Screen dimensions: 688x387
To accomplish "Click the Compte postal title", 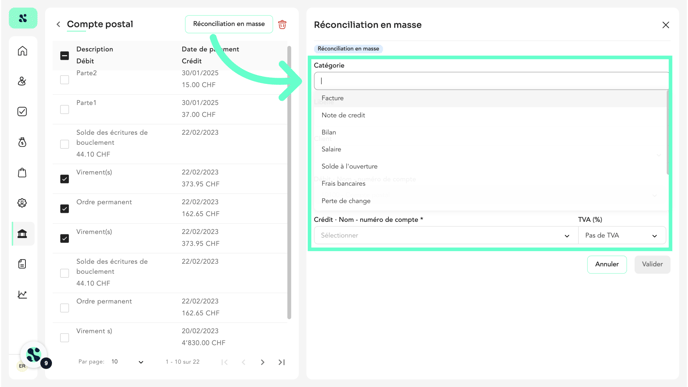I will click(x=100, y=25).
